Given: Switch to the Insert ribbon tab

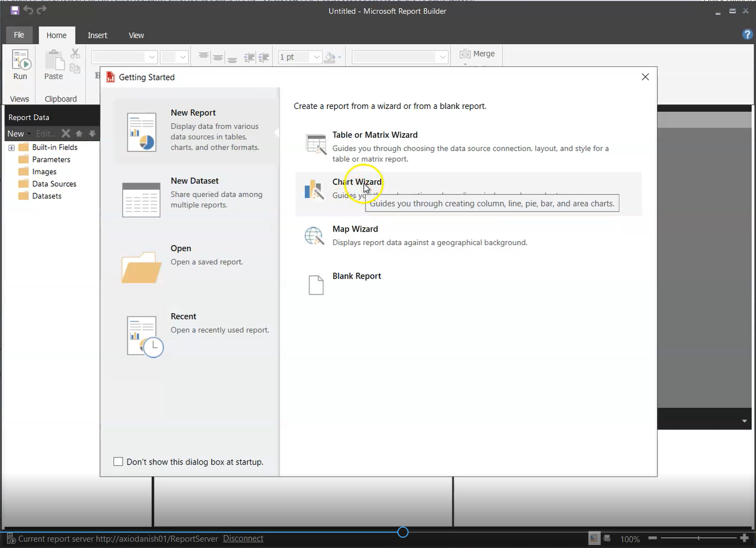Looking at the screenshot, I should (97, 35).
